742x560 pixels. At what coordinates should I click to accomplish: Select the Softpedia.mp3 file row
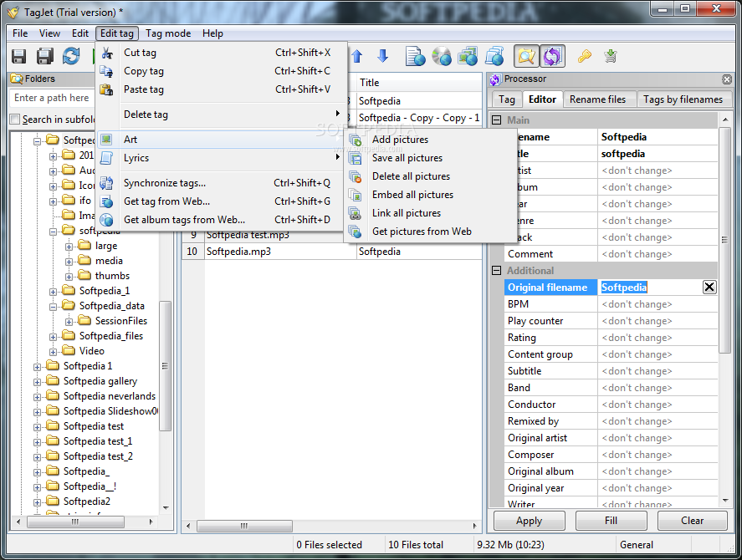coord(332,252)
